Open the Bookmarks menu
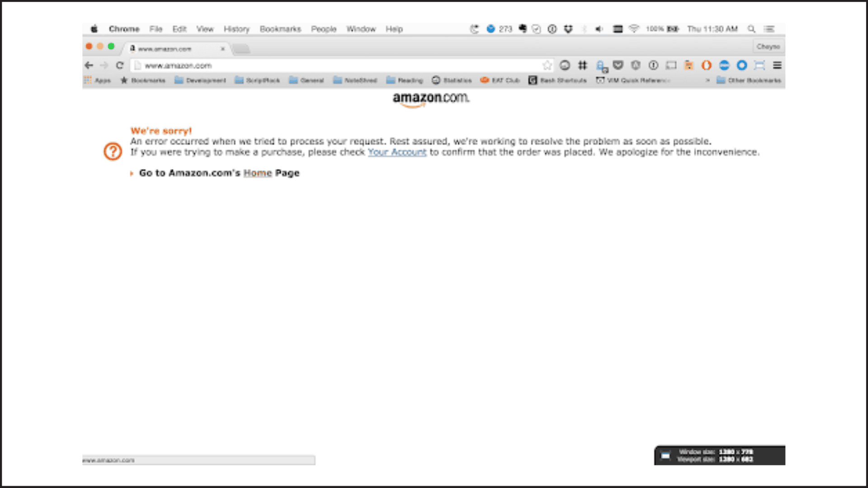Viewport: 868px width, 488px height. pyautogui.click(x=280, y=29)
